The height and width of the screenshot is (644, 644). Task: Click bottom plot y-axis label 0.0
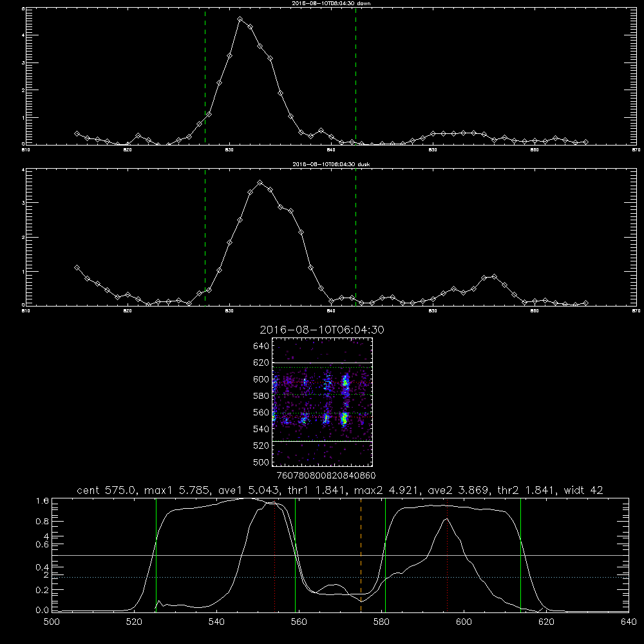43,610
